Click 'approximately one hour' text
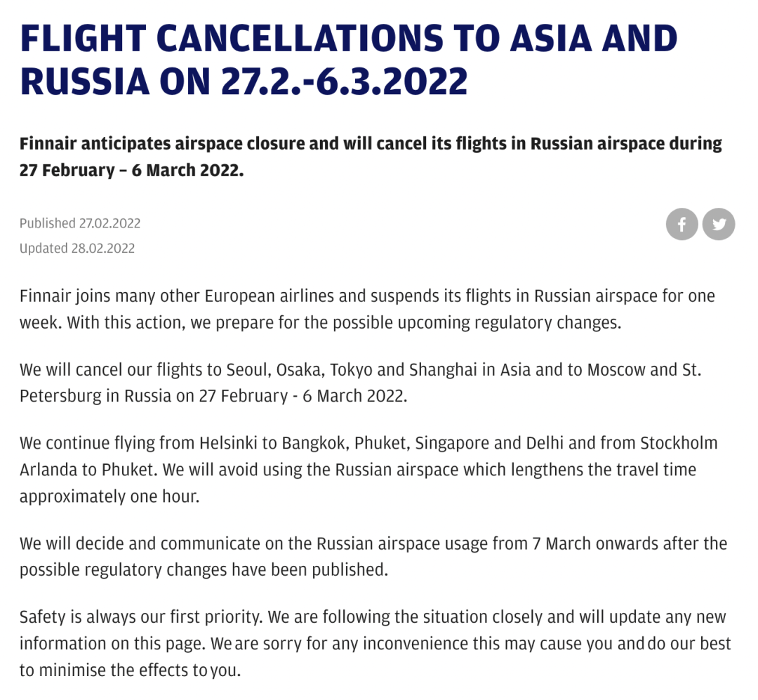758x700 pixels. tap(109, 495)
